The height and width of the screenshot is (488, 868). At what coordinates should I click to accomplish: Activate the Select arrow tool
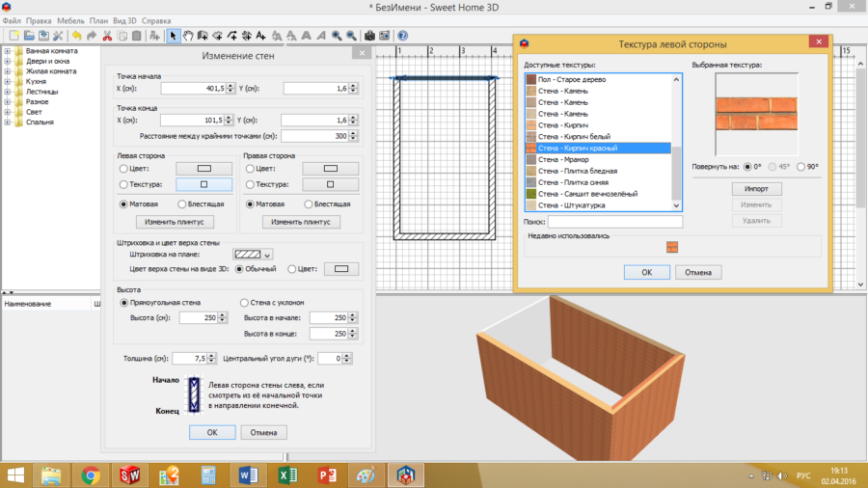[x=174, y=36]
